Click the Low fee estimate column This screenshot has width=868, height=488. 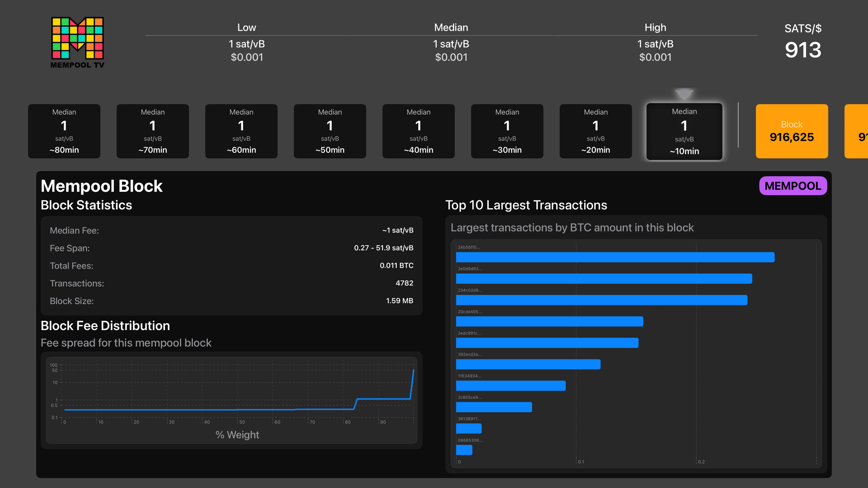click(247, 43)
